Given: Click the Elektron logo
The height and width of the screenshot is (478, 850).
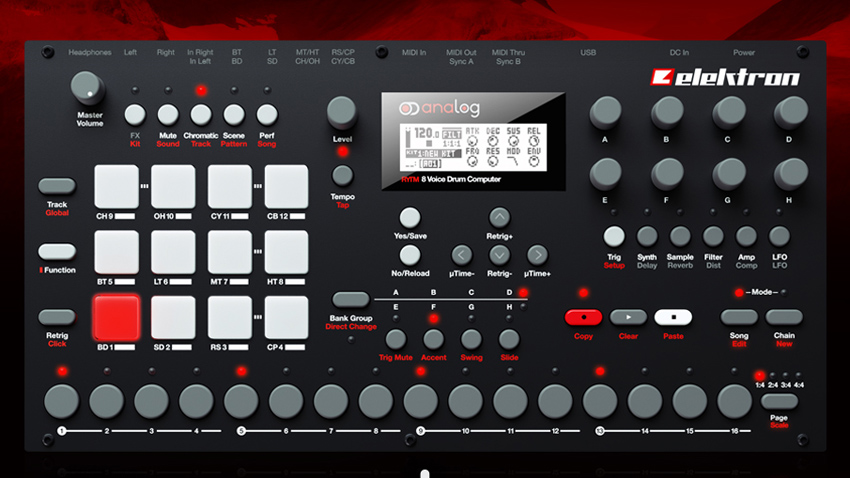Looking at the screenshot, I should coord(725,77).
